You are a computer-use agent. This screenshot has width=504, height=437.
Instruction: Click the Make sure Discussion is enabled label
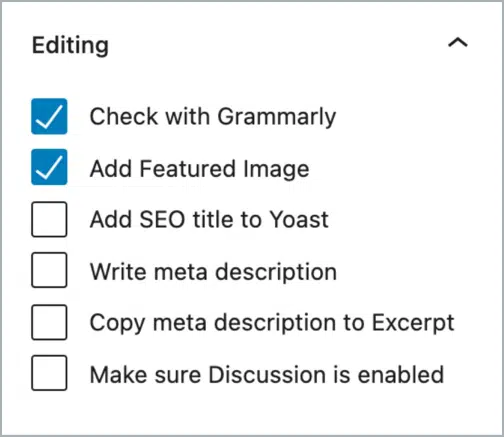pos(267,375)
